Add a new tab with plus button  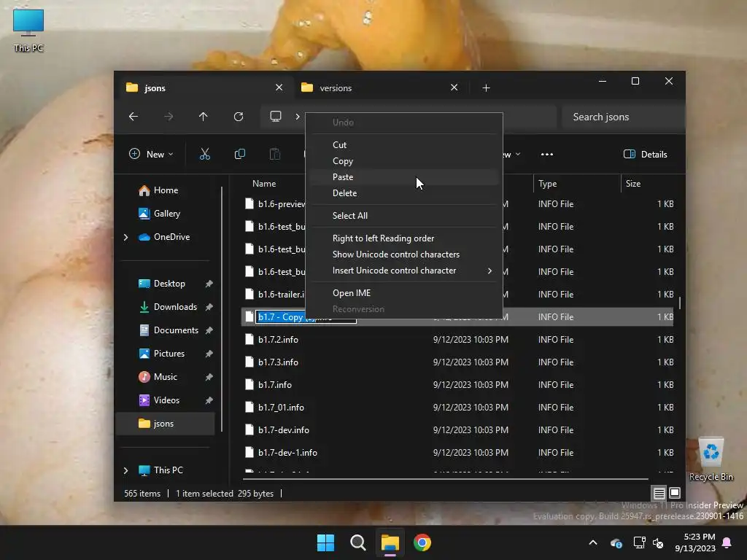tap(486, 88)
